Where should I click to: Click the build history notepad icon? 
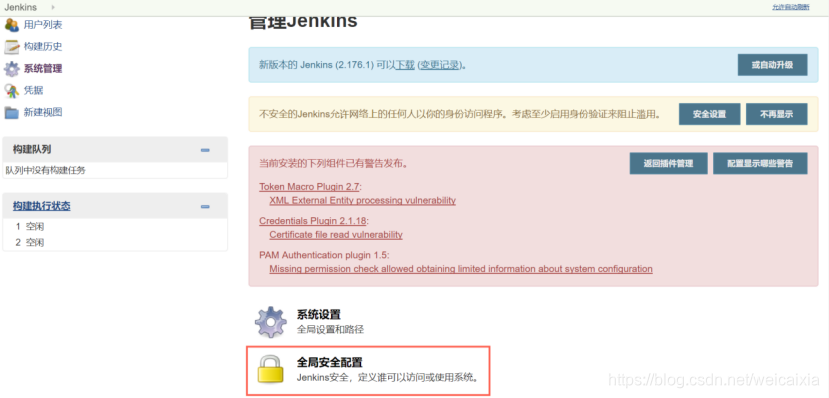[12, 47]
